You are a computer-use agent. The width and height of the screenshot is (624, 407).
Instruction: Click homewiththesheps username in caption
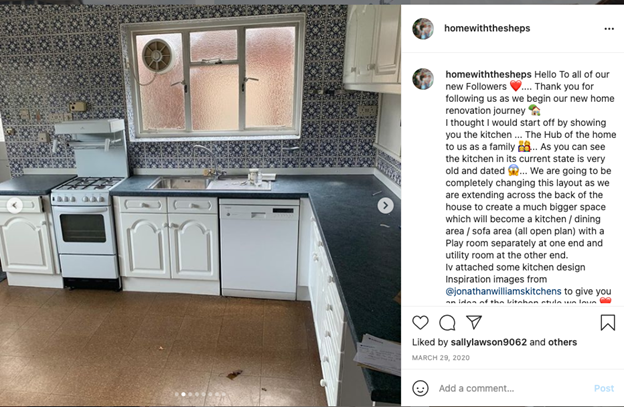[488, 74]
